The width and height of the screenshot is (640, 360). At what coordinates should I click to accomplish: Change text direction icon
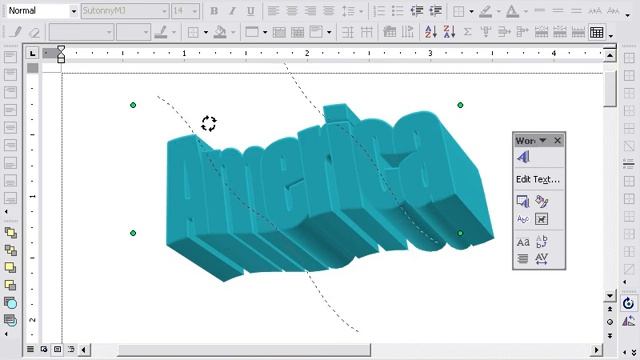coord(408,32)
